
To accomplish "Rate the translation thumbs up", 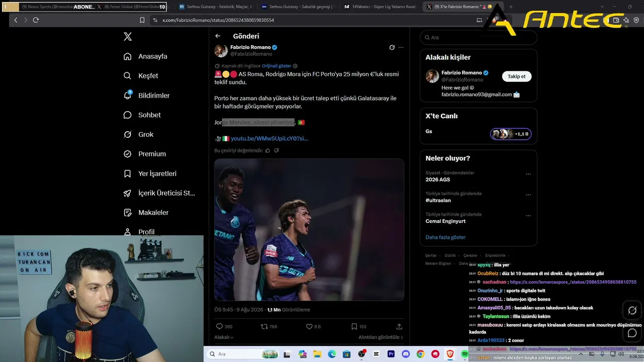I will tap(268, 150).
